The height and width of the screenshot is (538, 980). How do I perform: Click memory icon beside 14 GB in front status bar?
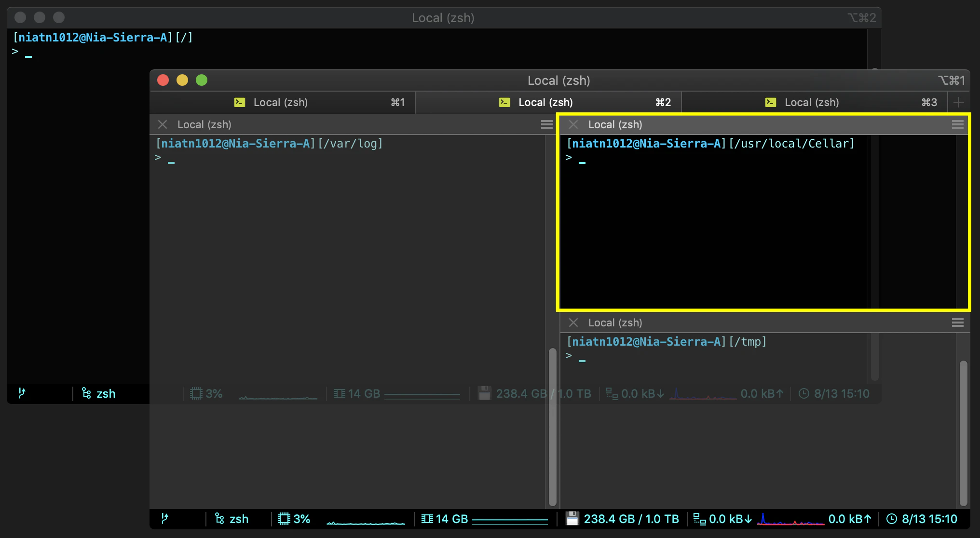coord(427,519)
